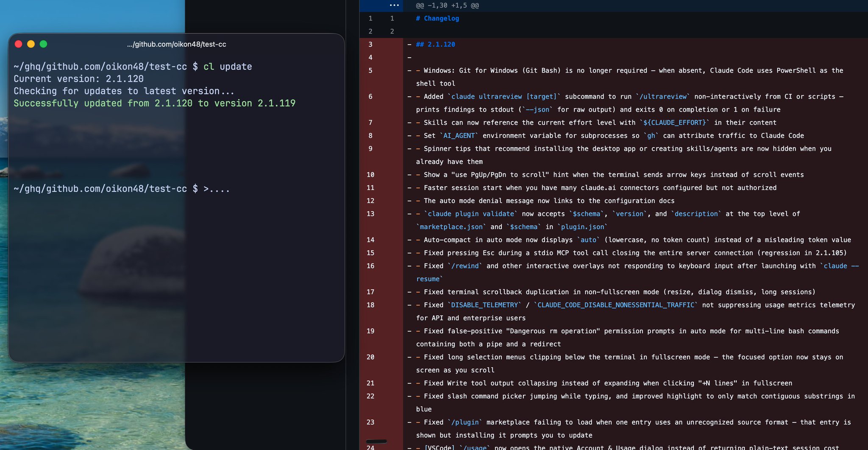868x450 pixels.
Task: Select the '--json' inline code
Action: click(x=537, y=109)
